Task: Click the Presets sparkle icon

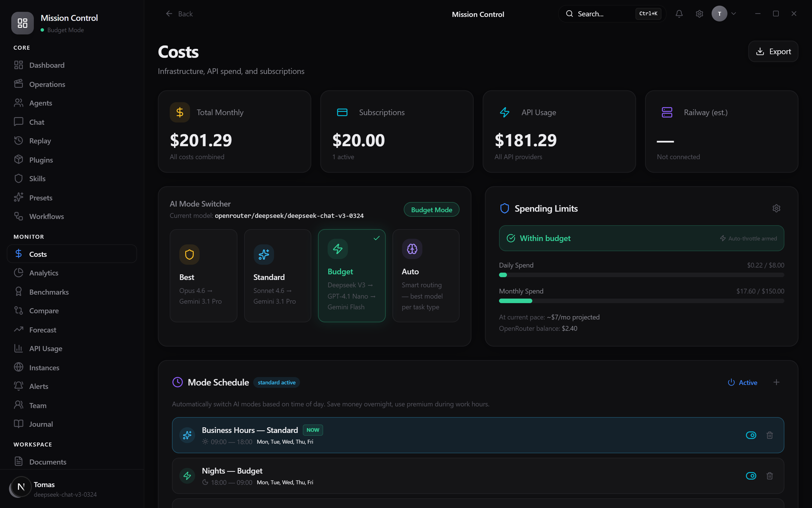Action: pyautogui.click(x=19, y=198)
